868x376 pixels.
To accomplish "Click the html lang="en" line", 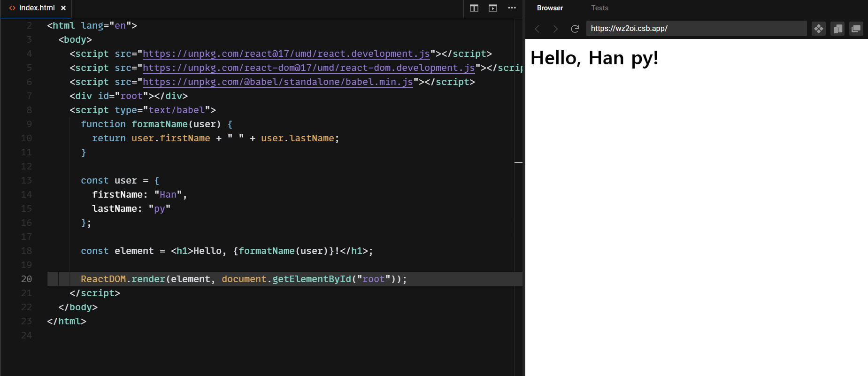I will click(92, 25).
